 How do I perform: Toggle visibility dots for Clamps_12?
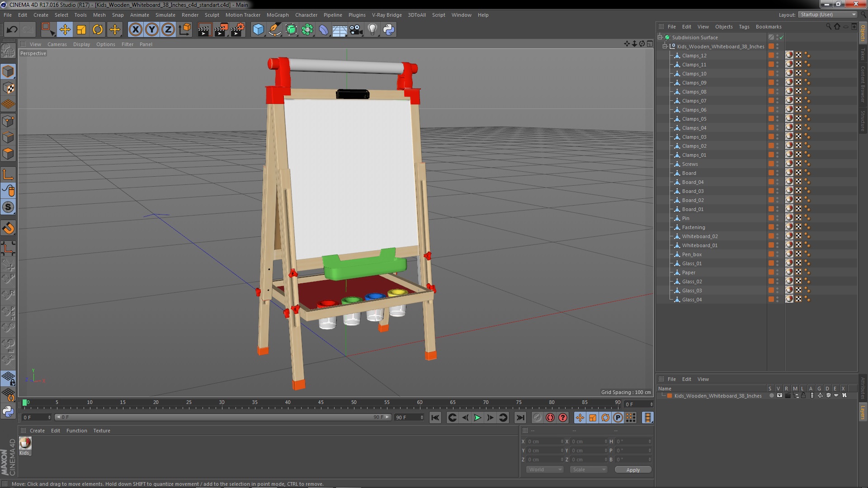[778, 56]
